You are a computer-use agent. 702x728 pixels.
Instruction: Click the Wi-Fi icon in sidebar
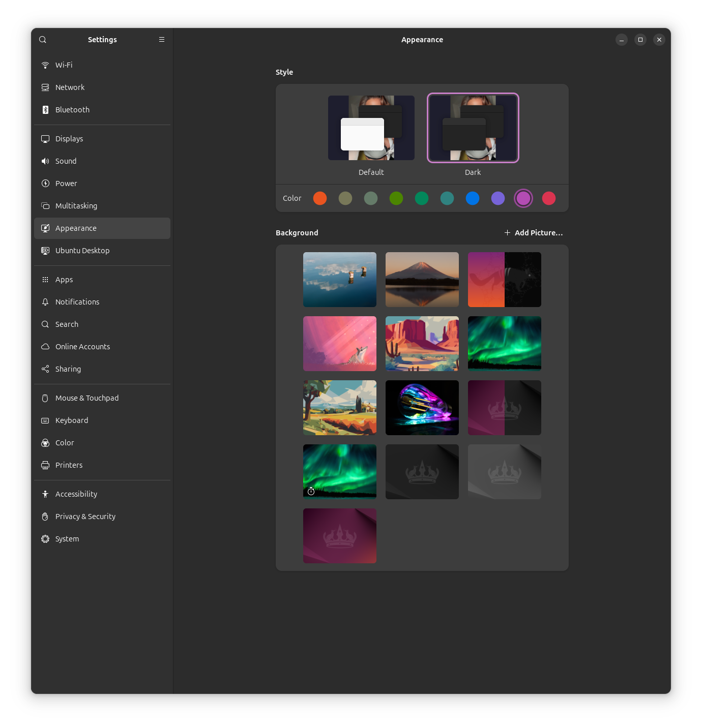tap(45, 65)
